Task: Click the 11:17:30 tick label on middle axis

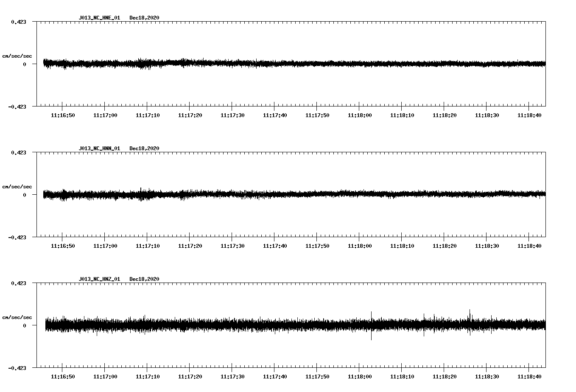Action: (x=232, y=245)
